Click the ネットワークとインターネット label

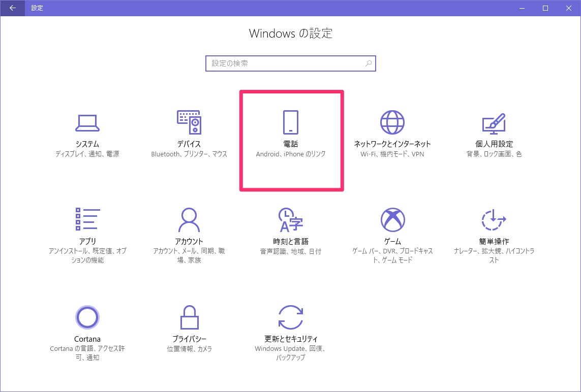[392, 144]
